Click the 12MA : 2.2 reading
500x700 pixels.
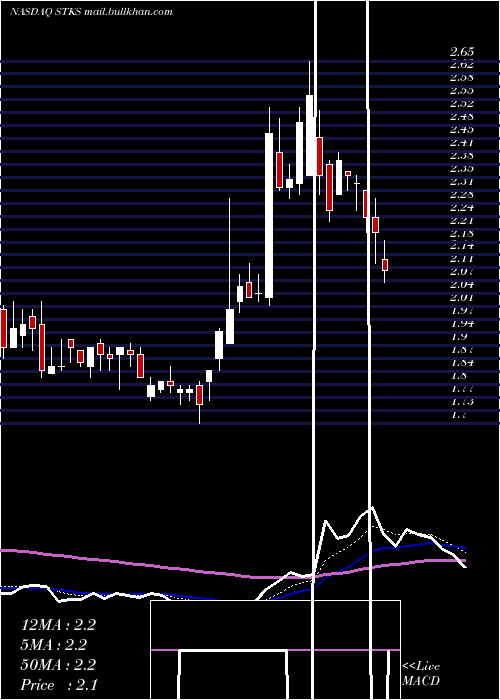point(58,625)
